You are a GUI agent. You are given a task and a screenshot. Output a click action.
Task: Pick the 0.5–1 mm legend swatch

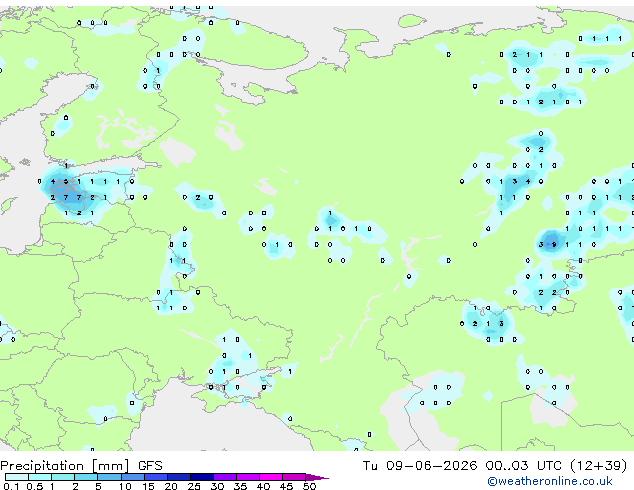40,477
